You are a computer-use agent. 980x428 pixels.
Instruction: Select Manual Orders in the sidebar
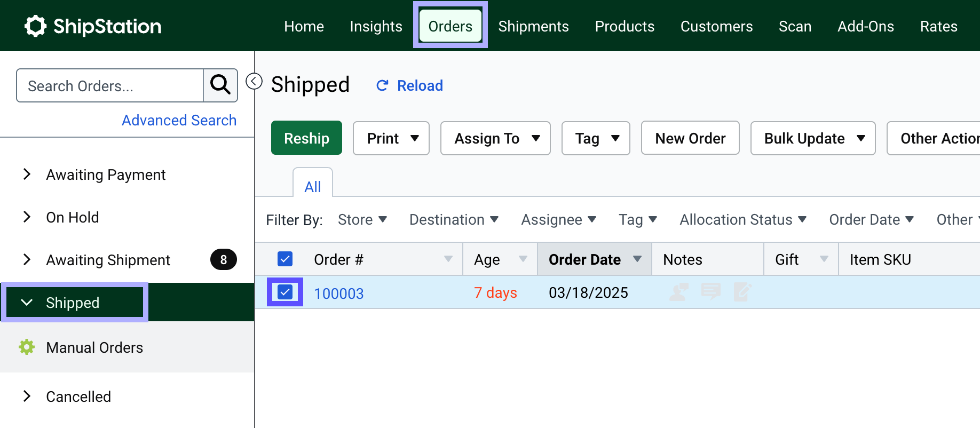coord(127,347)
